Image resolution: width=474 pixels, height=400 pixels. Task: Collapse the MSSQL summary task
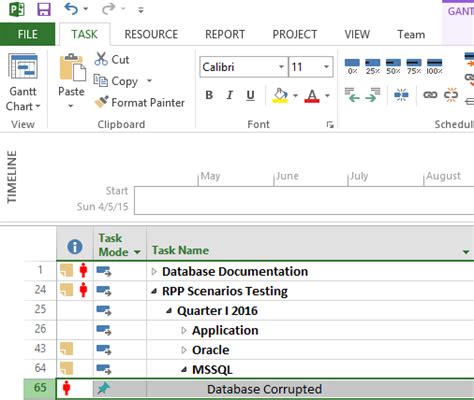[x=184, y=369]
